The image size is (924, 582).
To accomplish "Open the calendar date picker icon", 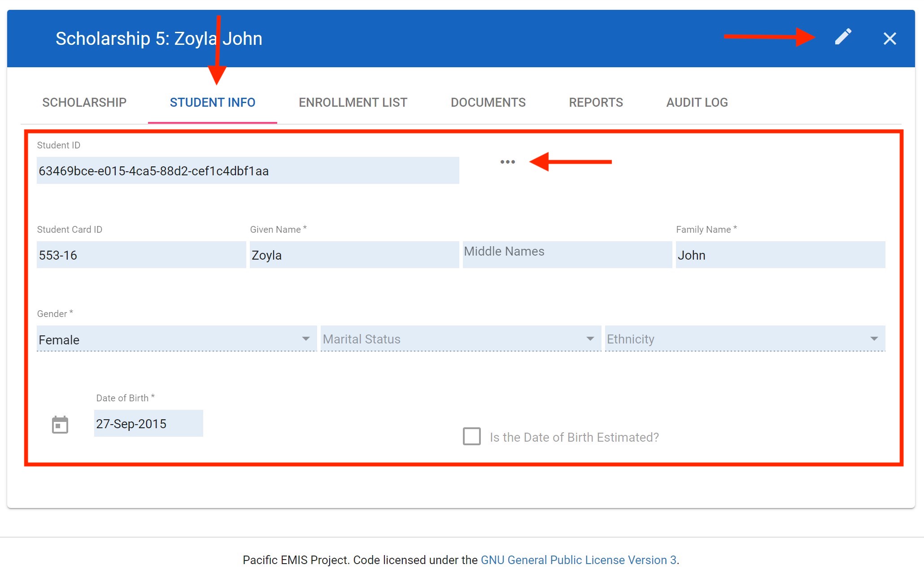I will (x=60, y=425).
